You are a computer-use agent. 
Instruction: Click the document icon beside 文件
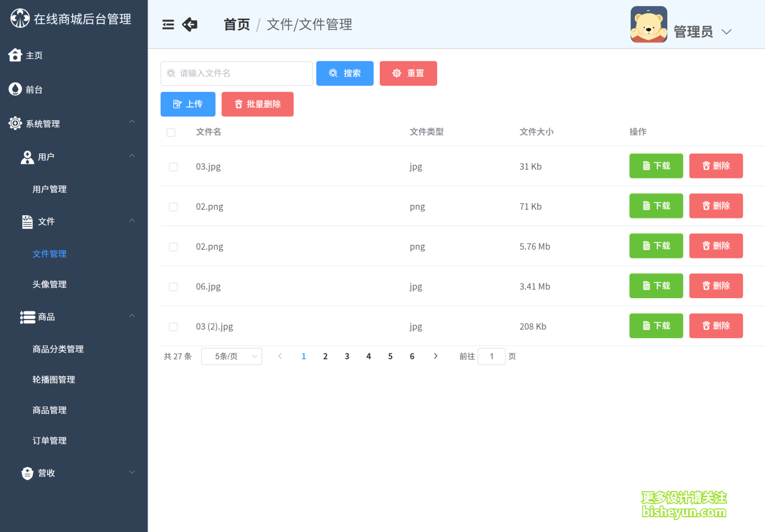(27, 221)
